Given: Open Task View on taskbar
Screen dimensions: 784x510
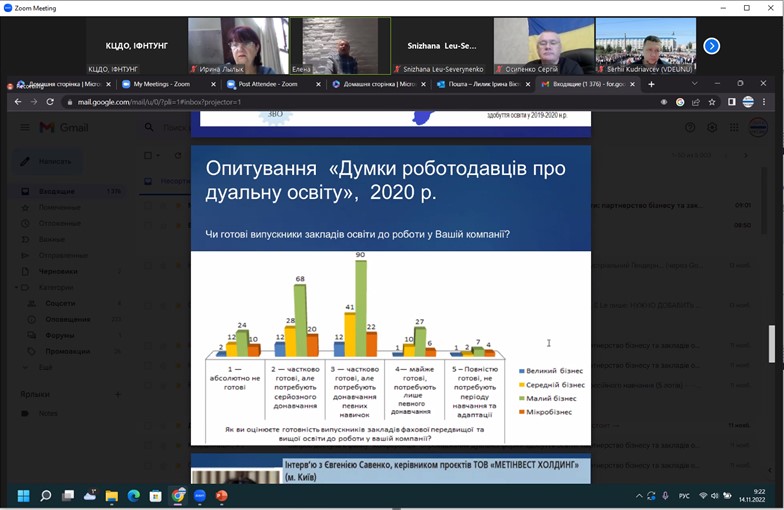Looking at the screenshot, I should [x=68, y=496].
